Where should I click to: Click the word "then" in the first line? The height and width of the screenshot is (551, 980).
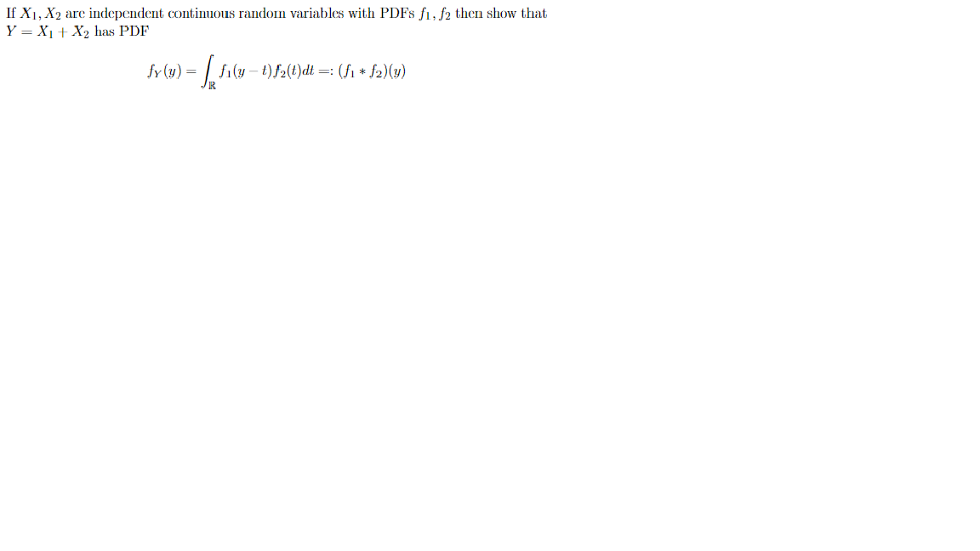[469, 13]
